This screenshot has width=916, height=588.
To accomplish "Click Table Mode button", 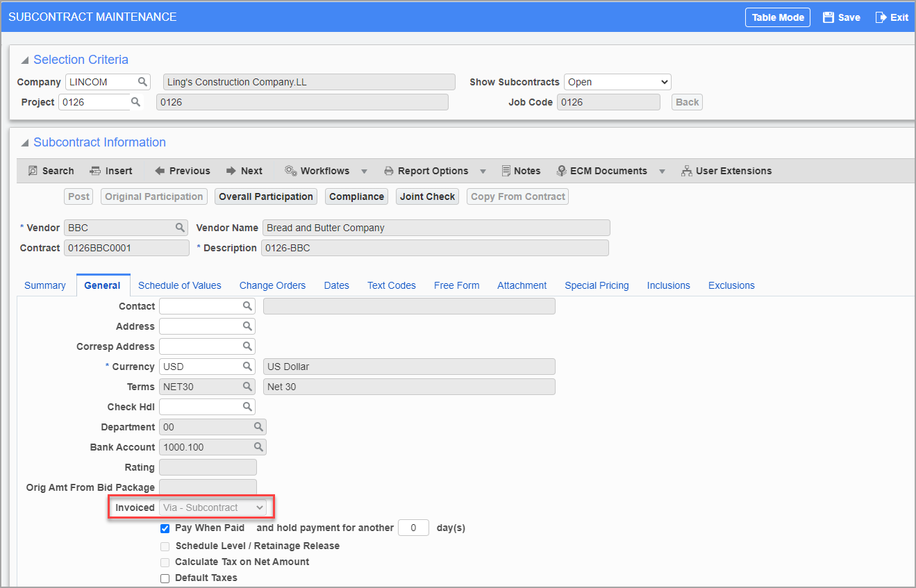I will coord(778,17).
